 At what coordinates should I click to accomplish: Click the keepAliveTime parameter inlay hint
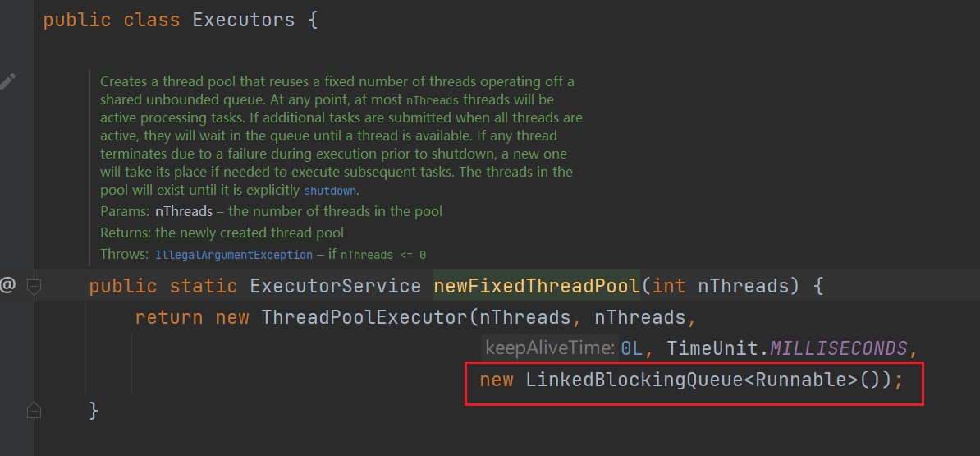pos(550,348)
